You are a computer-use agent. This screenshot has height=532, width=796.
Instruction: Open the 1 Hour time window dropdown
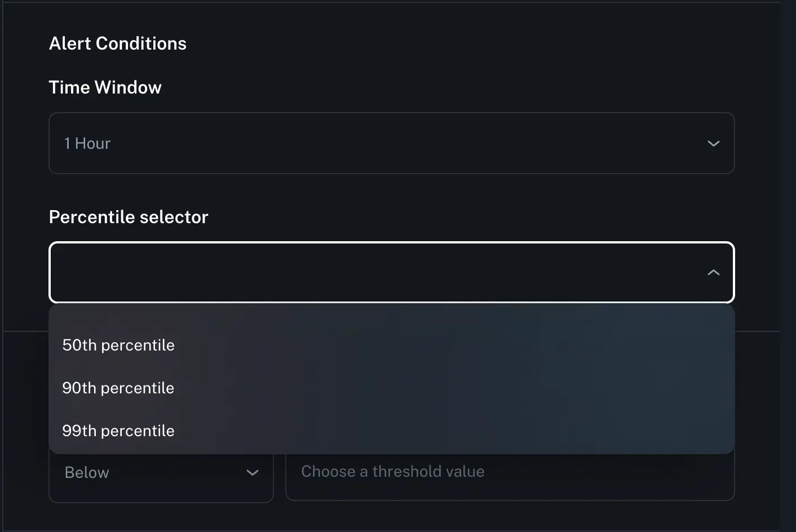pos(392,143)
